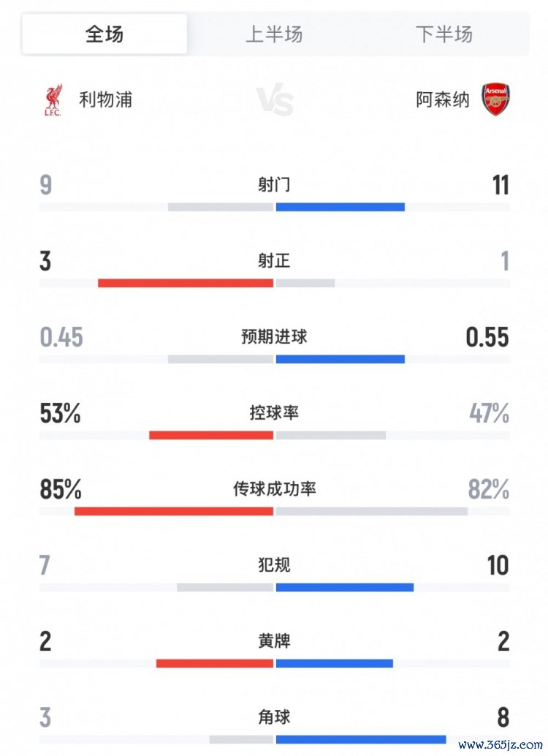This screenshot has height=756, width=548.
Task: Open the 利物浦 team name link
Action: [x=106, y=100]
